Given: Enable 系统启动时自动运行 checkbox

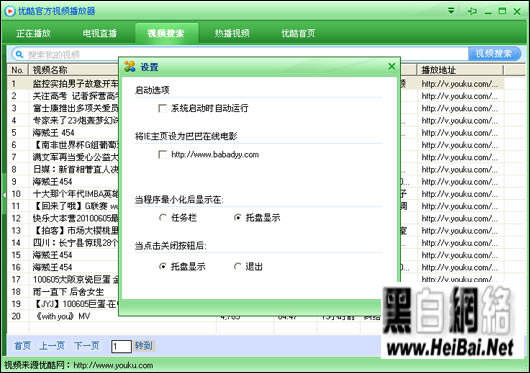Looking at the screenshot, I should click(163, 108).
